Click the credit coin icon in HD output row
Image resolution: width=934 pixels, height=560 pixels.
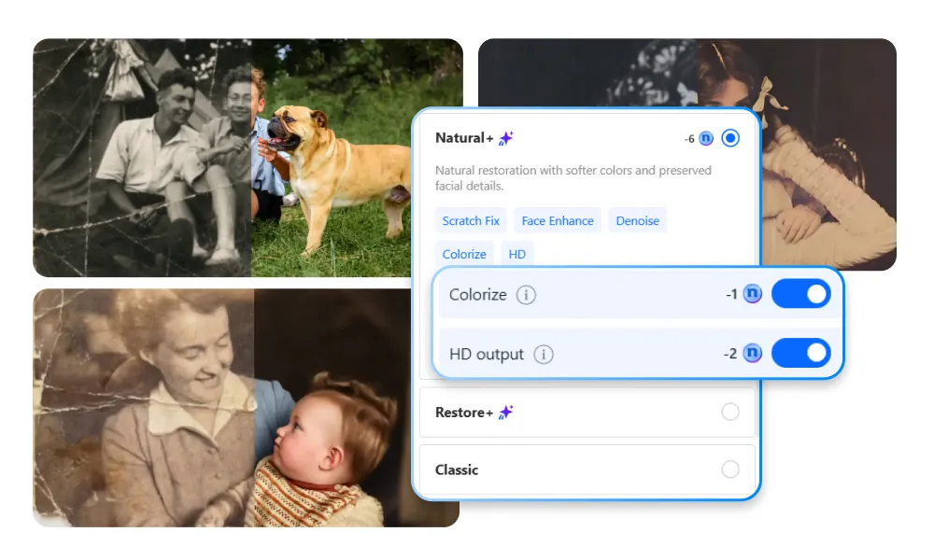tap(752, 353)
